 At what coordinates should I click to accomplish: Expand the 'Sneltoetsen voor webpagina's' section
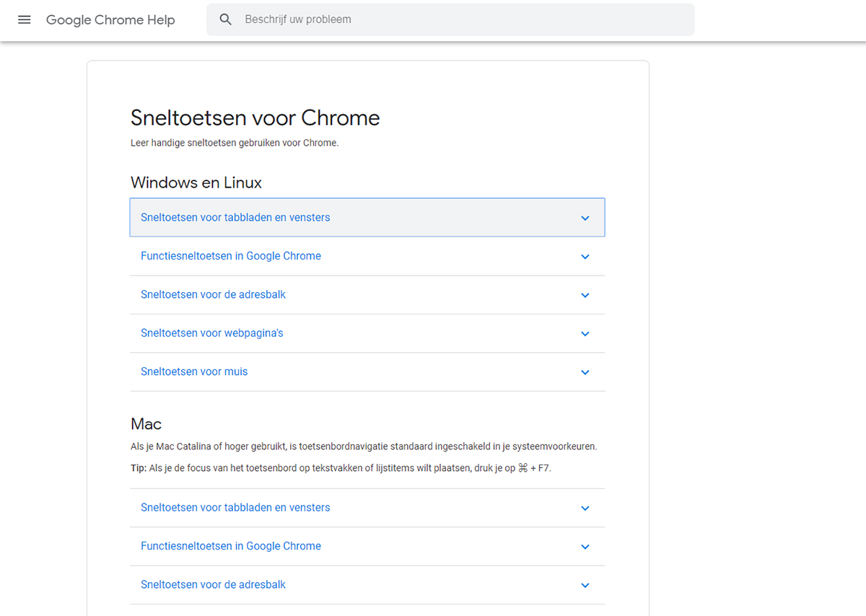tap(367, 333)
